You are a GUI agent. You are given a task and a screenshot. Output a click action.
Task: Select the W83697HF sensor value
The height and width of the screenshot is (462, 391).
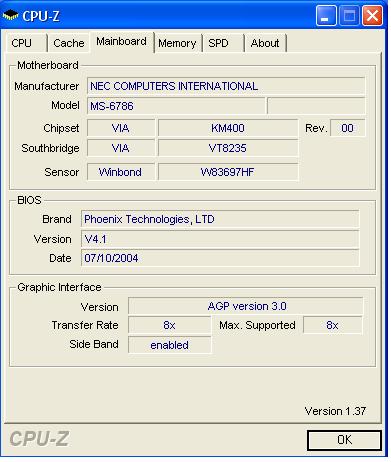pos(228,172)
